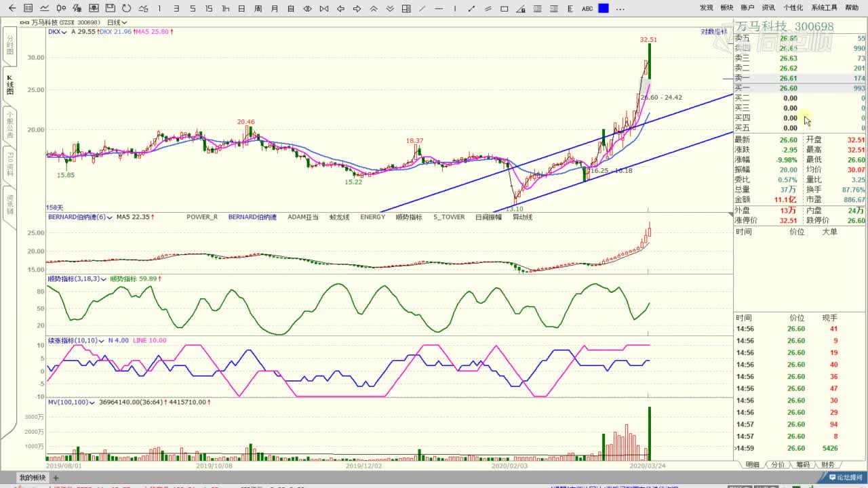
Task: Select the ABC text annotation tool
Action: 587,8
